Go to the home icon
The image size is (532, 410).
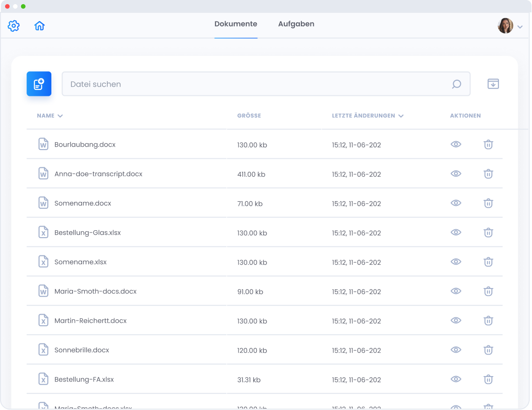[39, 26]
